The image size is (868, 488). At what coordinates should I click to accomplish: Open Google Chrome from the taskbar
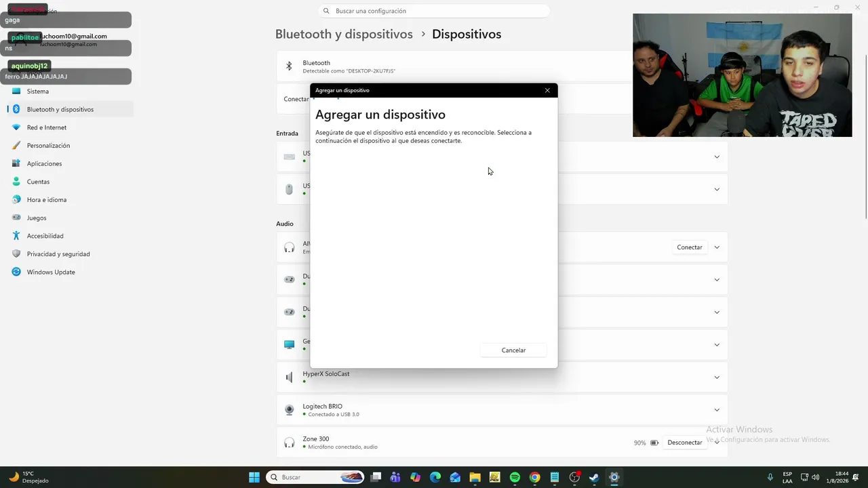click(x=534, y=477)
